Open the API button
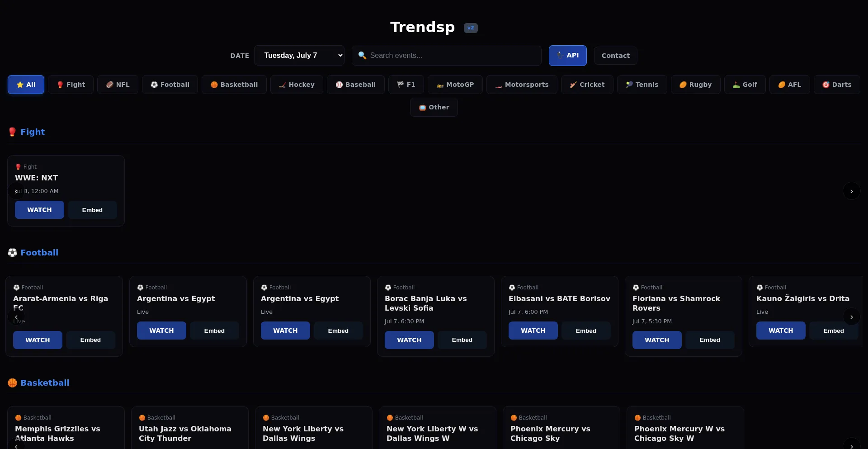This screenshot has width=868, height=449. 568,56
